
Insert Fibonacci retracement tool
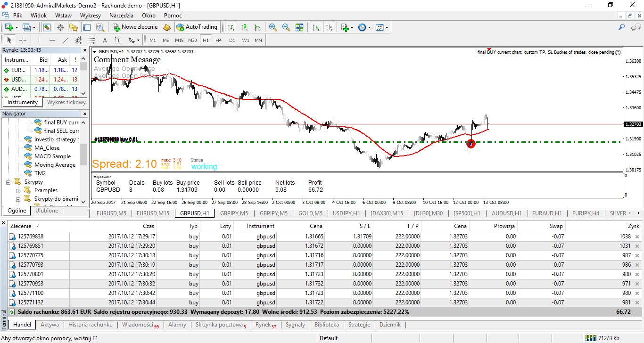(x=92, y=40)
